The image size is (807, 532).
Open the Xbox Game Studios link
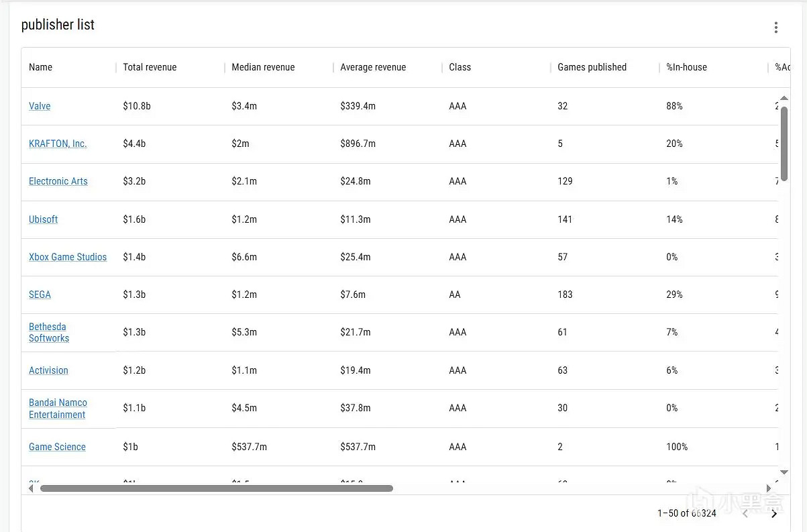pyautogui.click(x=68, y=257)
